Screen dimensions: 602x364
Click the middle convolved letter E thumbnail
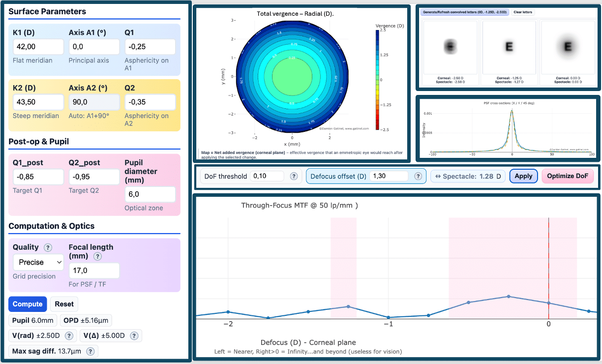tap(509, 47)
